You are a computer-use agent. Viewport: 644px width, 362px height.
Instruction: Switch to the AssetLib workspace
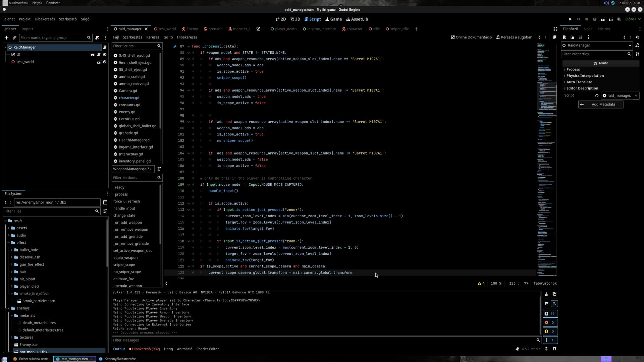[357, 19]
